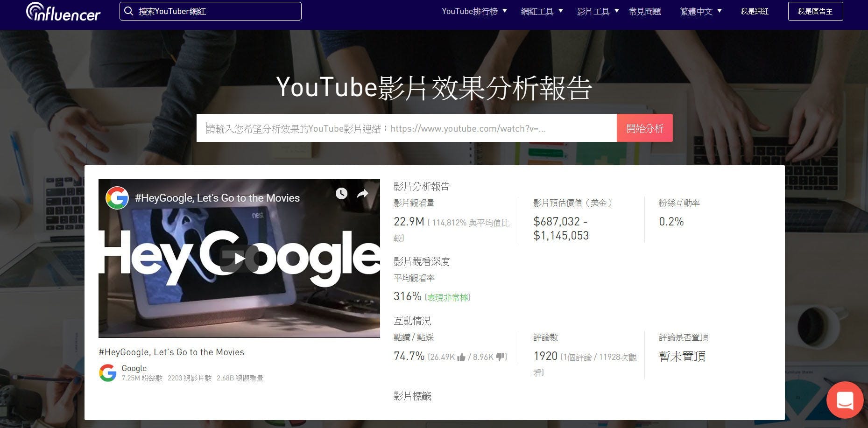
Task: Click the 暫未置頂 pinned comment status
Action: click(x=682, y=356)
